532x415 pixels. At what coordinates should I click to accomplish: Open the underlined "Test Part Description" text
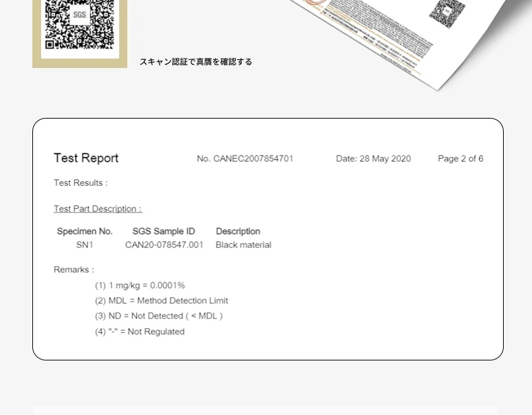(x=98, y=209)
